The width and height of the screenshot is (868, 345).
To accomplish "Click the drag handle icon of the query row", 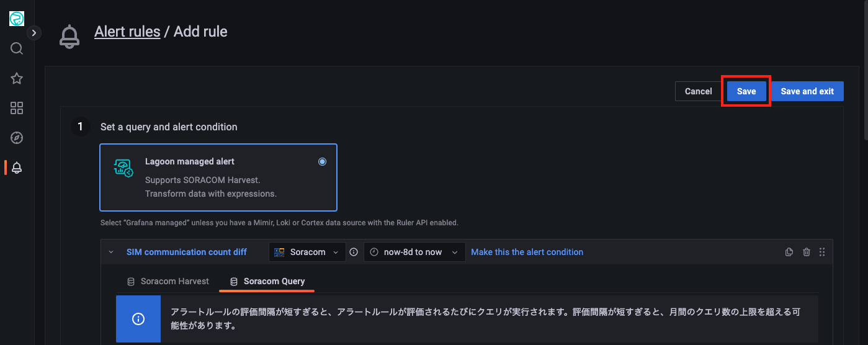I will 822,252.
